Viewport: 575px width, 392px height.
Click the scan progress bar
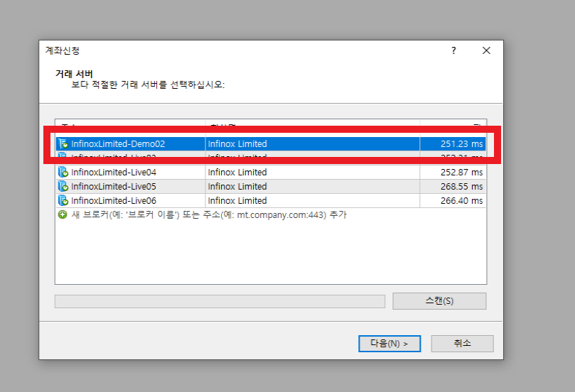coord(220,302)
